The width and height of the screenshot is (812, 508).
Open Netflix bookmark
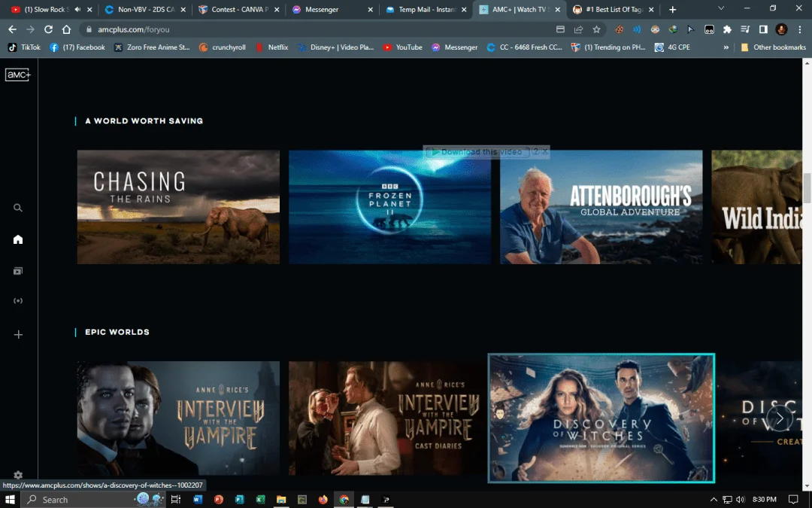271,47
